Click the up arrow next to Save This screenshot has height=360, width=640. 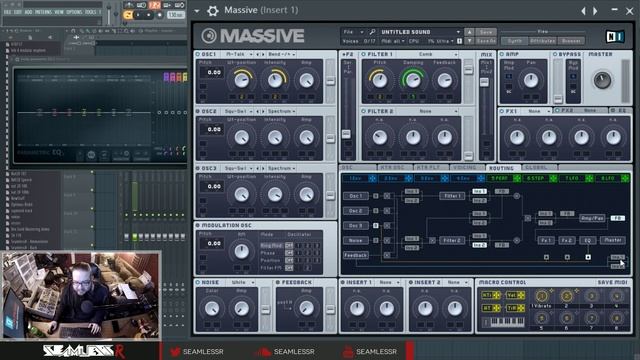coord(469,32)
